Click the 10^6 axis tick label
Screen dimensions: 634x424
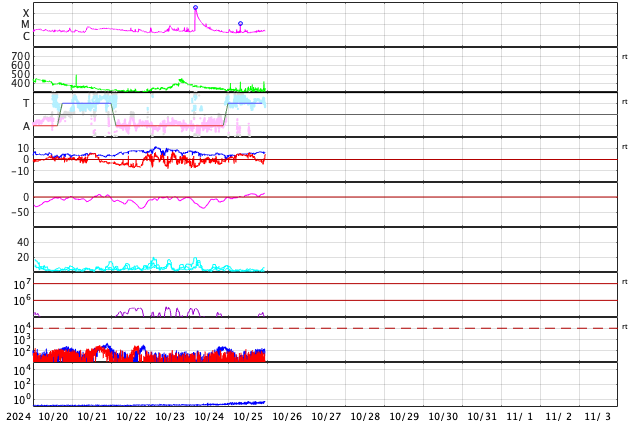[x=22, y=301]
